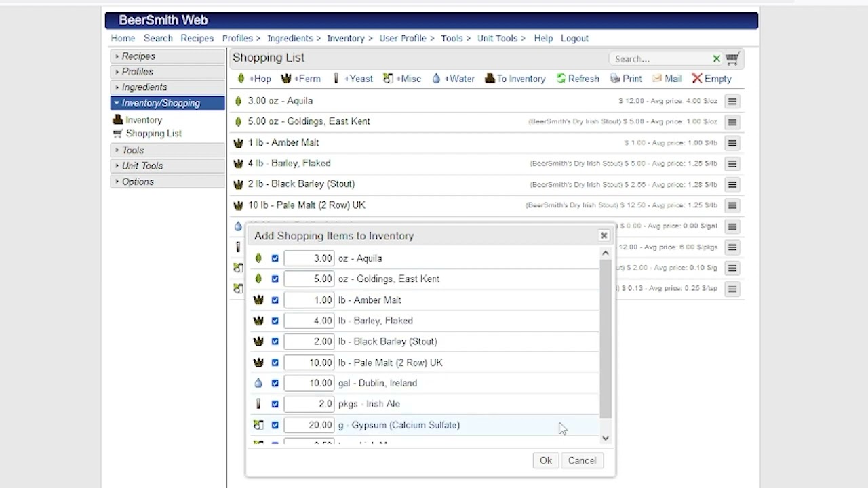This screenshot has width=868, height=488.
Task: Expand the Options sidebar section
Action: click(x=167, y=182)
